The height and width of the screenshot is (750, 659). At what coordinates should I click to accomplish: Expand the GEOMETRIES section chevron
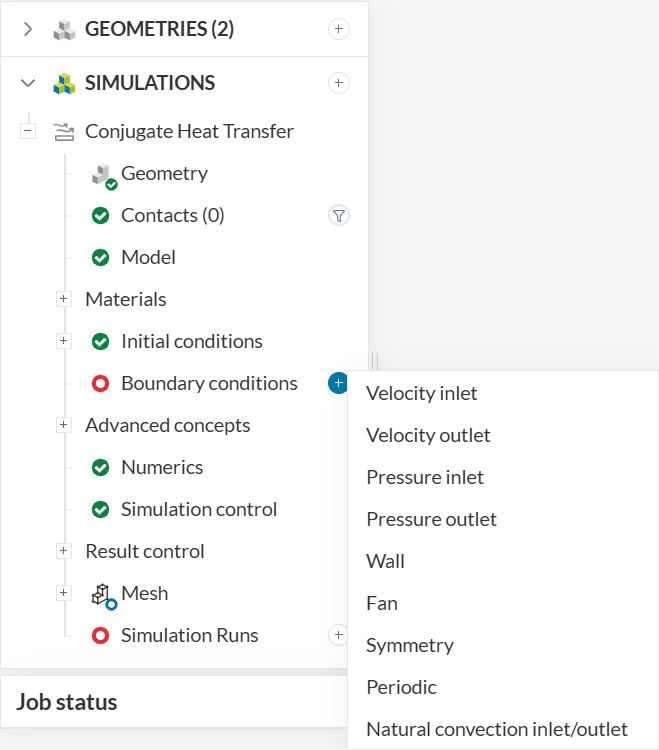coord(28,29)
